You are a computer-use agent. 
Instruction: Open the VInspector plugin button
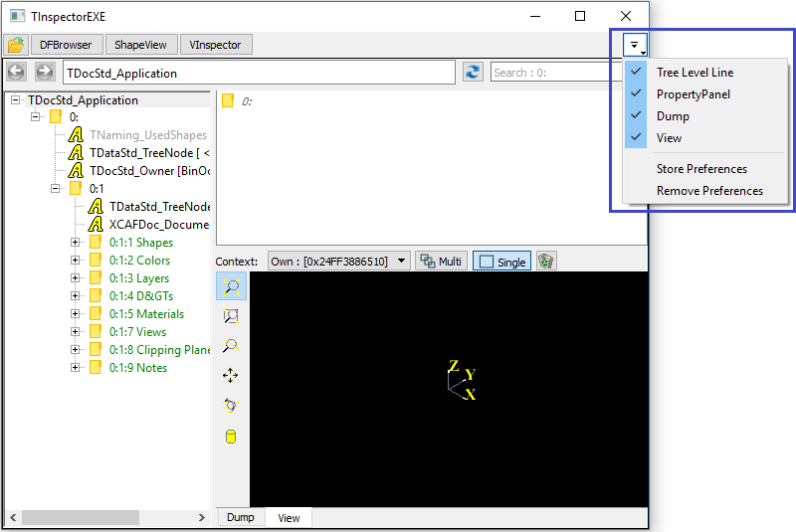(216, 45)
